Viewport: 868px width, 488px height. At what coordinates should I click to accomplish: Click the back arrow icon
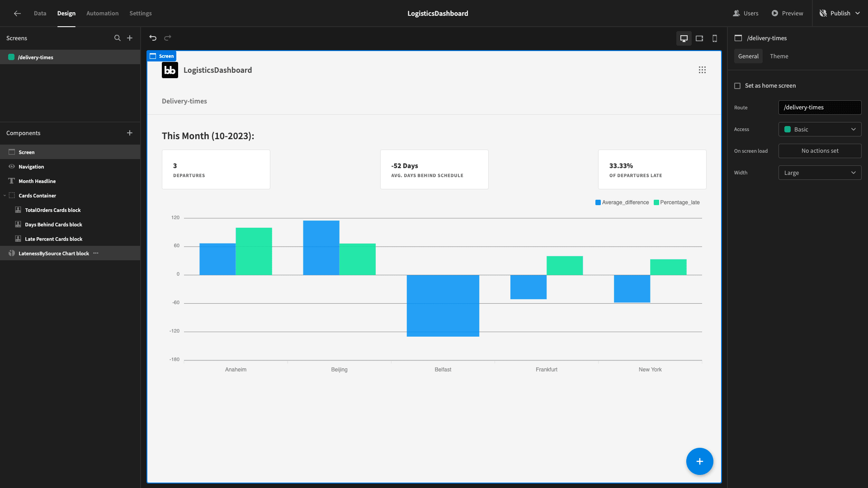pos(17,14)
